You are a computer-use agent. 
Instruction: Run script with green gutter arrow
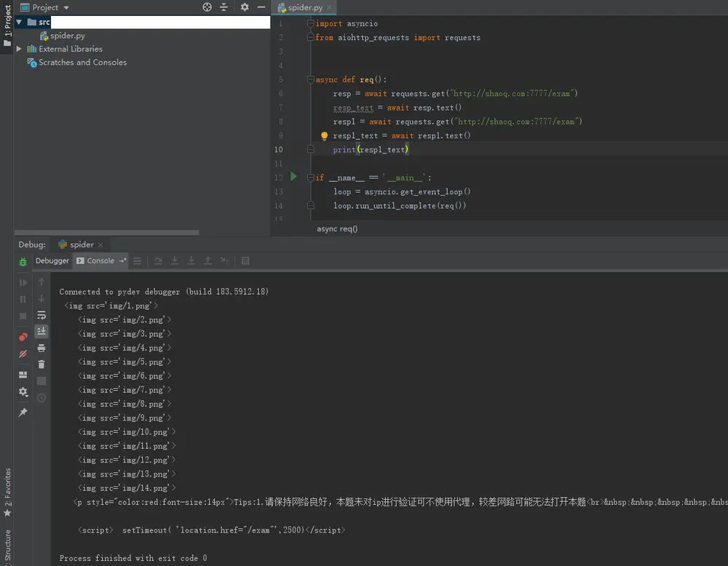coord(293,177)
